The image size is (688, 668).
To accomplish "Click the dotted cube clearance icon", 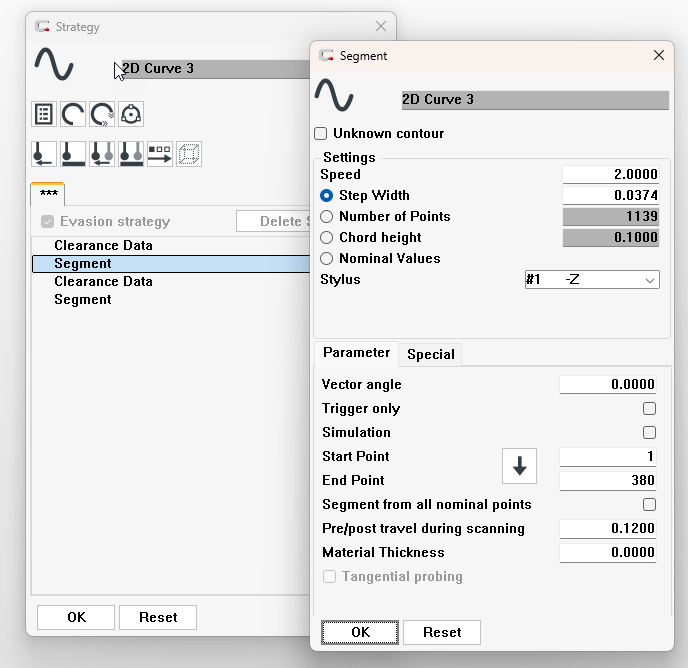I will (189, 154).
